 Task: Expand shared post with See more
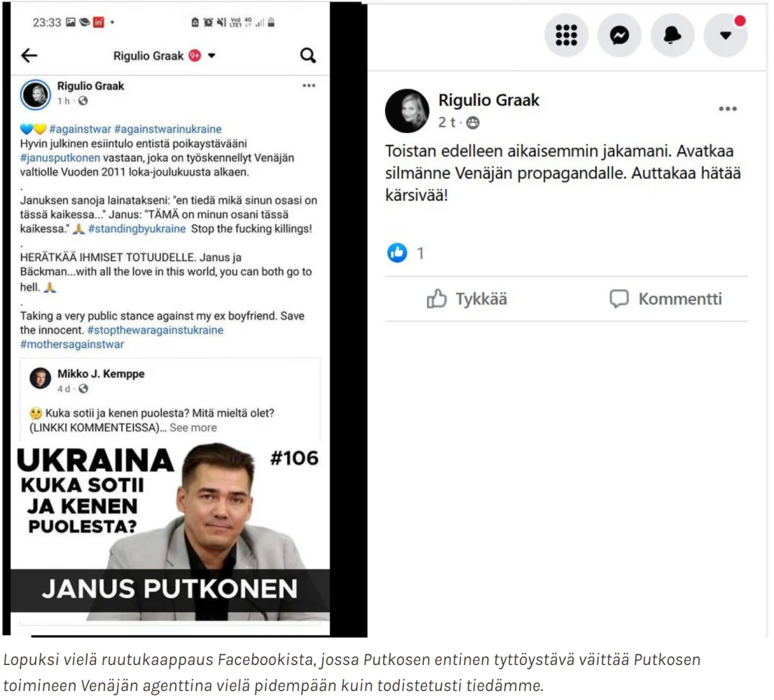pyautogui.click(x=193, y=428)
